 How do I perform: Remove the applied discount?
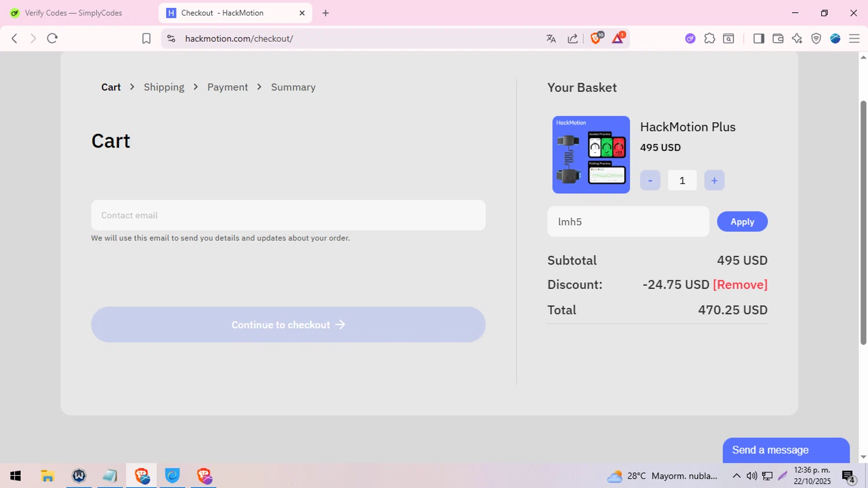pos(740,285)
